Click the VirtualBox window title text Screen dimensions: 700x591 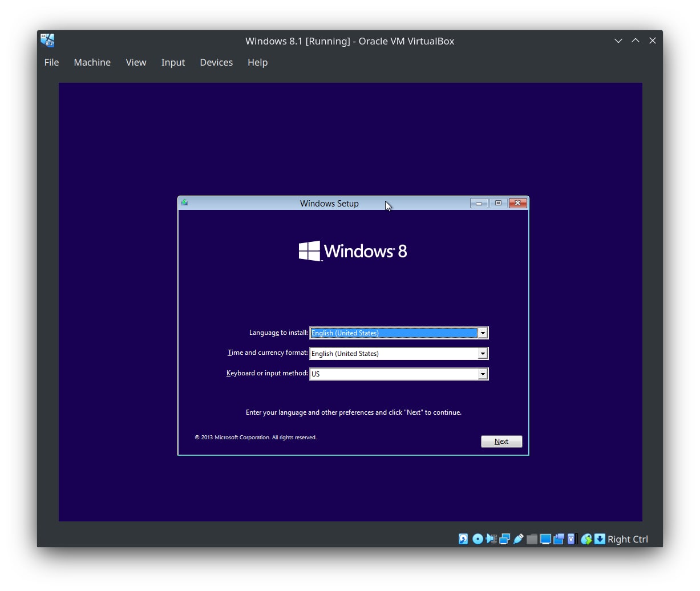[x=350, y=41]
